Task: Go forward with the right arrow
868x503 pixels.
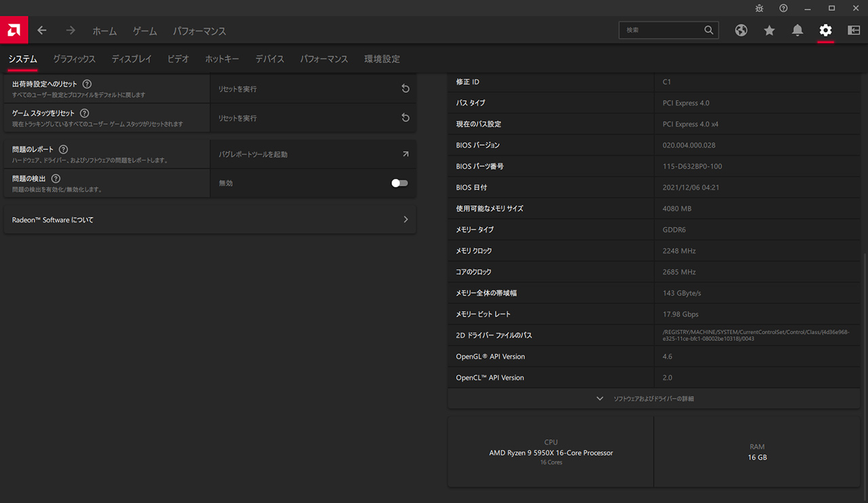Action: coord(71,31)
